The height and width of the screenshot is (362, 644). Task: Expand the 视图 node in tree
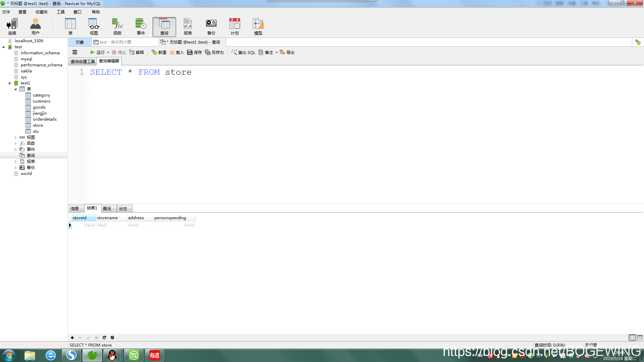15,137
